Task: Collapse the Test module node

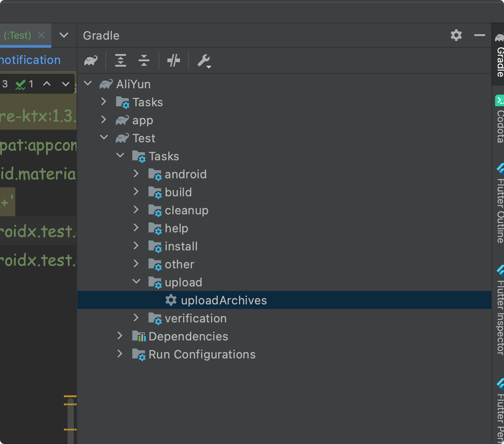Action: (104, 137)
